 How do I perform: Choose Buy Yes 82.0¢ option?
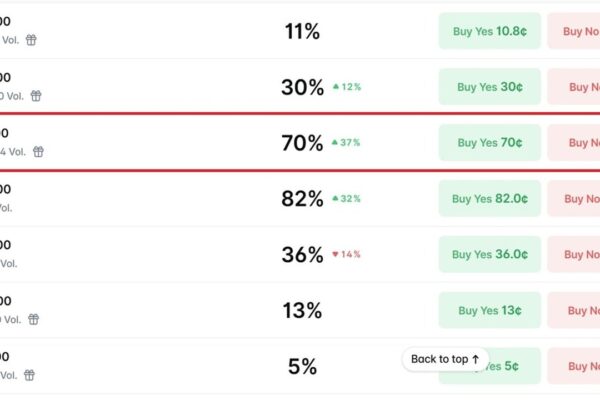click(x=490, y=199)
